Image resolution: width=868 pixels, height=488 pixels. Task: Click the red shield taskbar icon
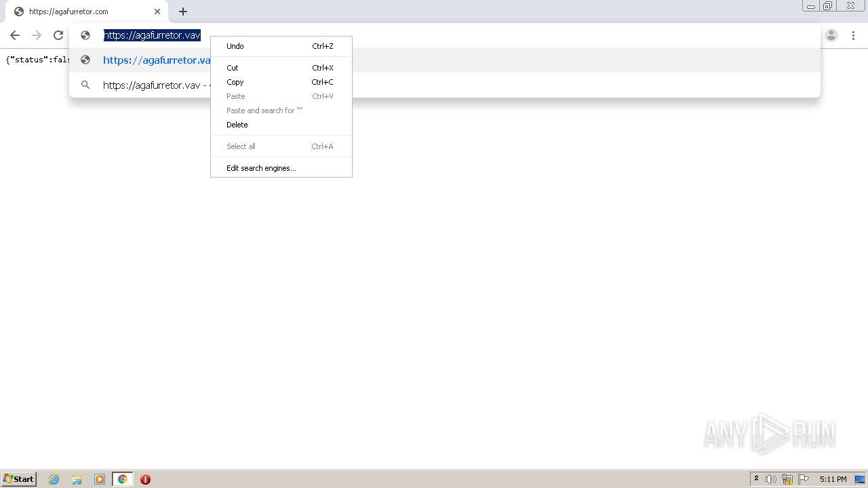click(x=145, y=479)
